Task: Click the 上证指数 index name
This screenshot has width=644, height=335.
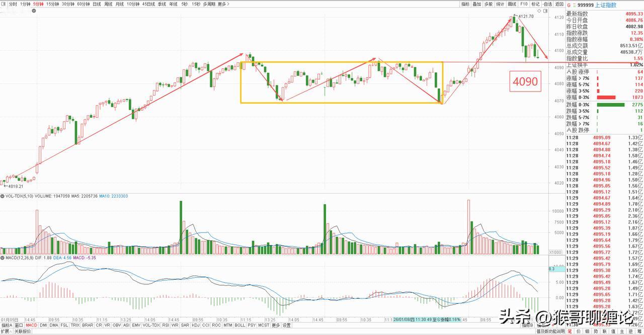Action: click(606, 5)
